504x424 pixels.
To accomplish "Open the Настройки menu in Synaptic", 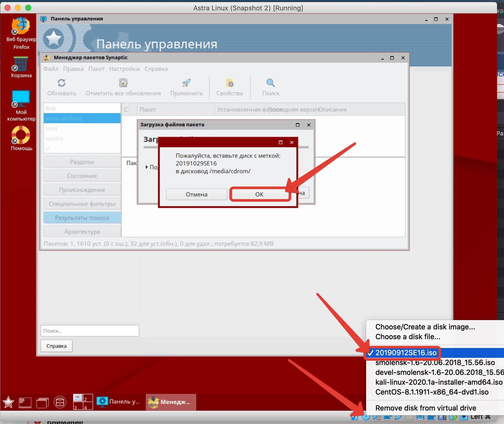I will click(x=124, y=69).
